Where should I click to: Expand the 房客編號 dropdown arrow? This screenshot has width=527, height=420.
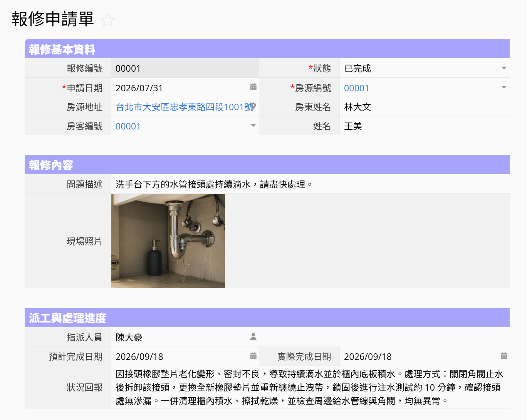(x=253, y=126)
